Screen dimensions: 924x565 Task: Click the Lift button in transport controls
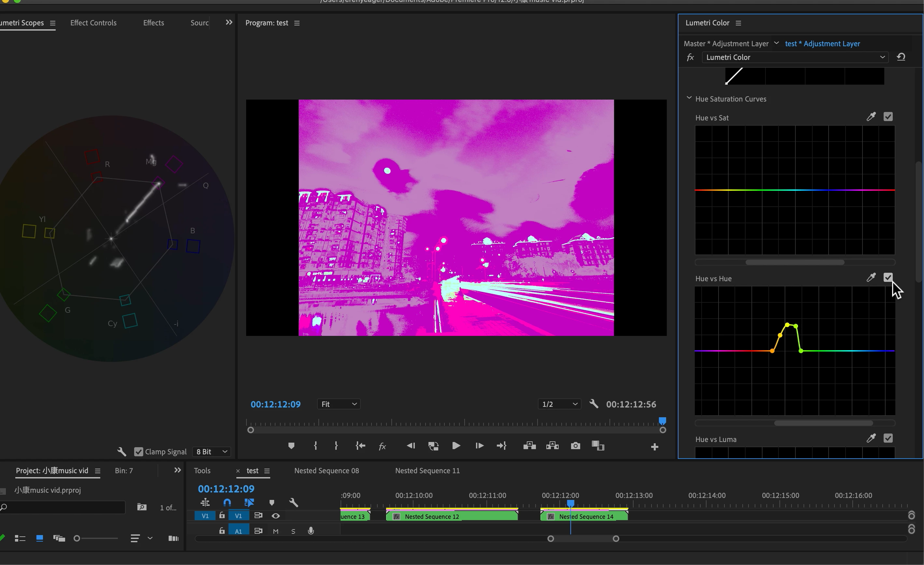pyautogui.click(x=529, y=446)
